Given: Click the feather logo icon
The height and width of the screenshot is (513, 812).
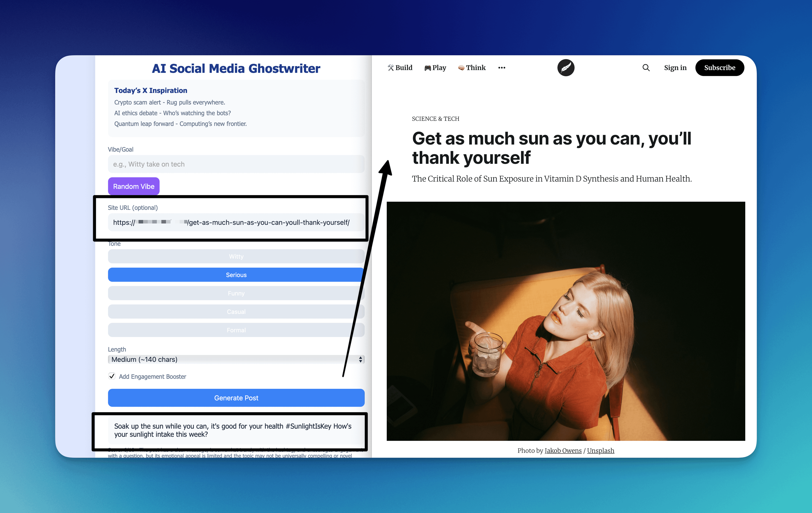Looking at the screenshot, I should tap(566, 68).
